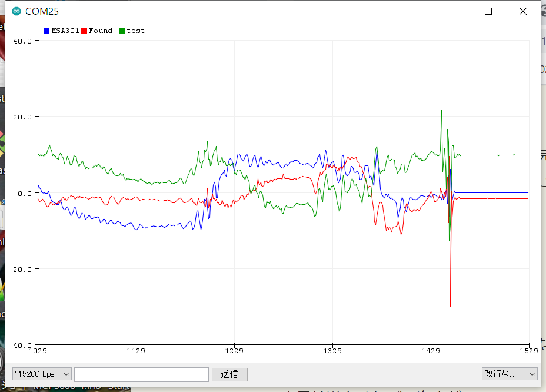Click the 1529 x-axis tick label
This screenshot has height=392, width=546.
(x=528, y=351)
